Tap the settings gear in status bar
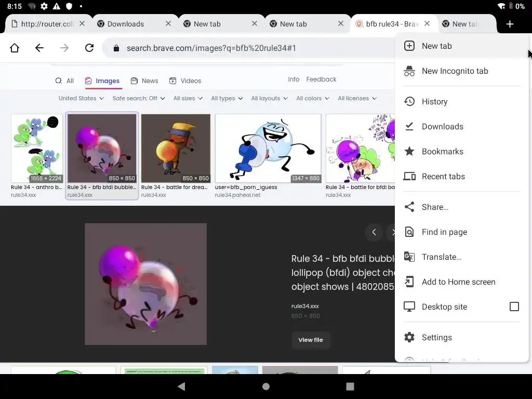This screenshot has height=399, width=532. tap(44, 6)
